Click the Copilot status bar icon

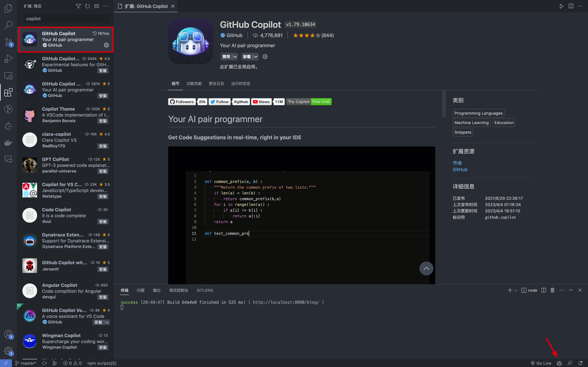[559, 363]
